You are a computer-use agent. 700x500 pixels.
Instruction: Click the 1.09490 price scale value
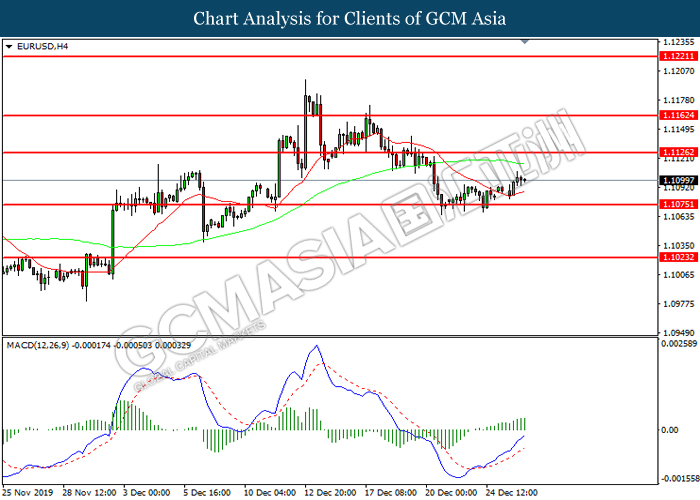679,333
